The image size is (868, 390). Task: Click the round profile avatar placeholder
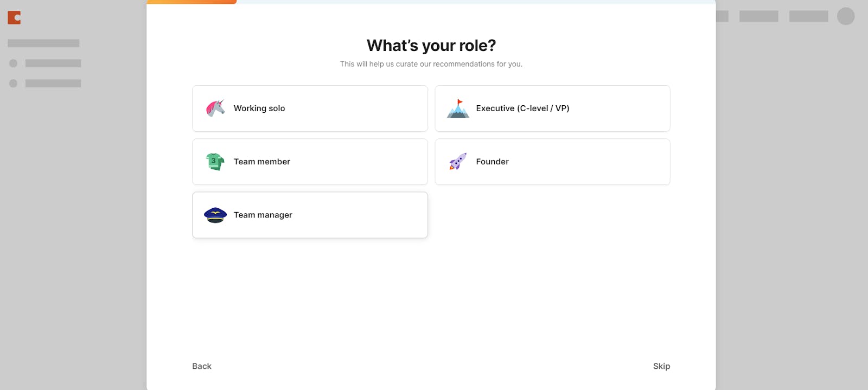pyautogui.click(x=845, y=16)
